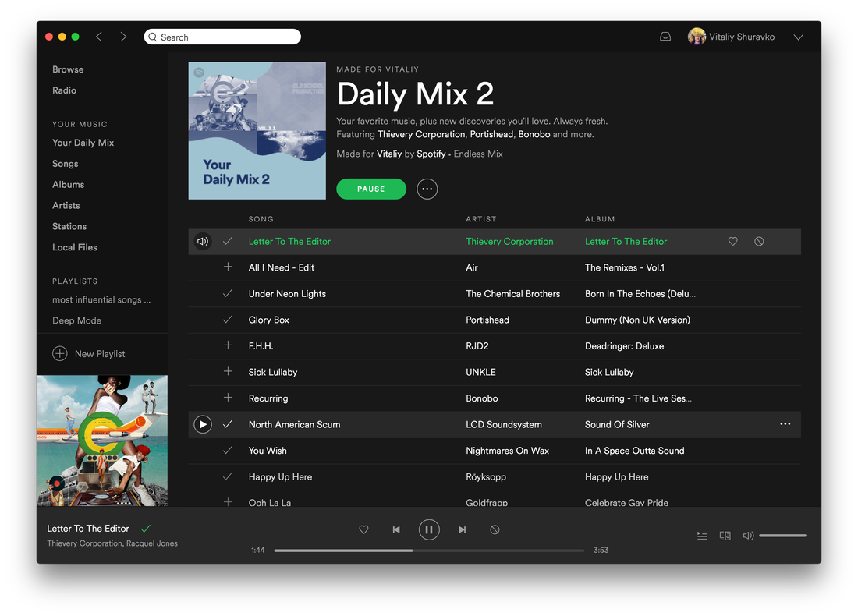Viewport: 858px width, 616px height.
Task: Sort by the ARTIST column header
Action: 481,219
